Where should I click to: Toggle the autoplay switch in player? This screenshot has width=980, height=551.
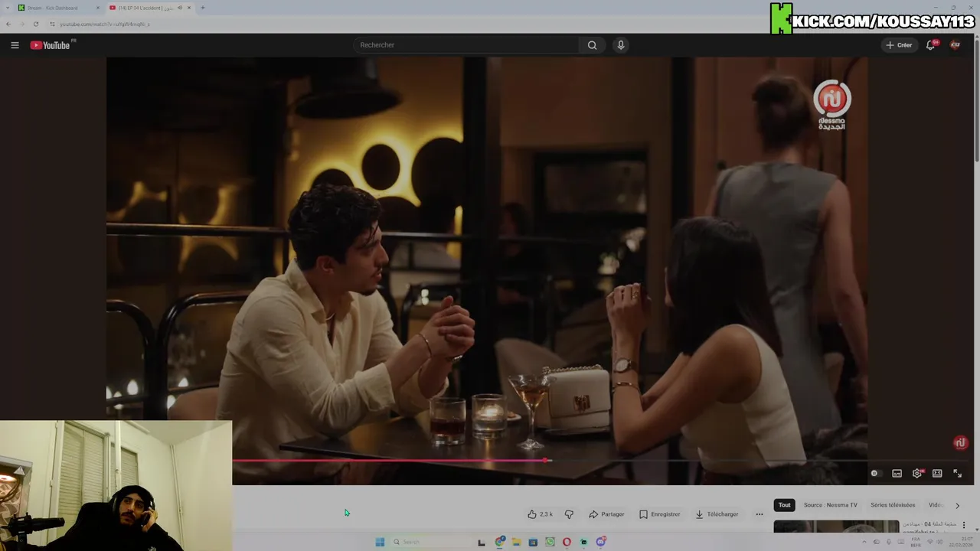875,474
